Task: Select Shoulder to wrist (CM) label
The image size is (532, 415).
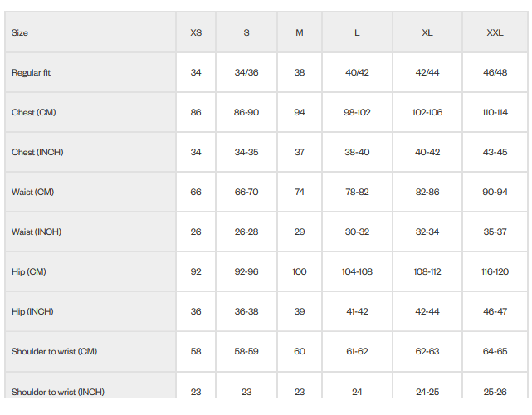Action: point(54,352)
